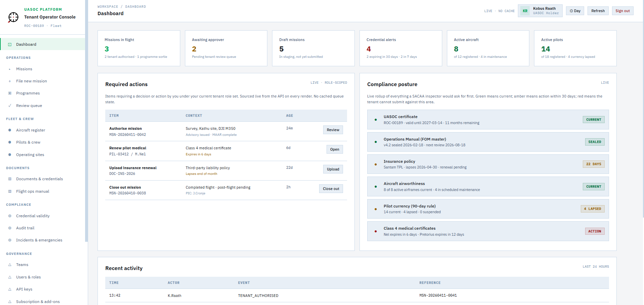Screen dimensions: 644x305
Task: Expand the Missions section arrow
Action: click(x=10, y=69)
